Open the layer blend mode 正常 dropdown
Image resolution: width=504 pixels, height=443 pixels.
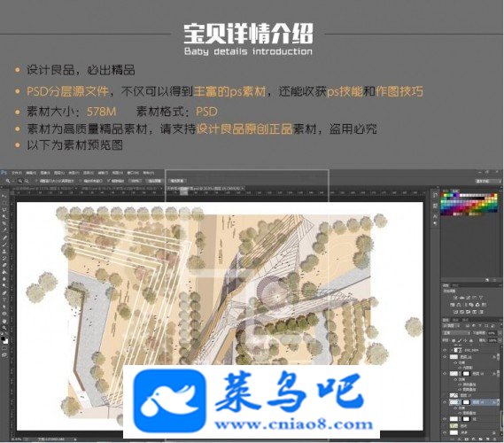(456, 333)
